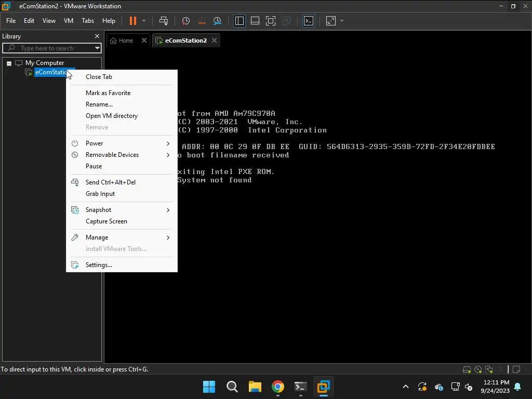Close the Home tab
532x399 pixels.
point(144,41)
